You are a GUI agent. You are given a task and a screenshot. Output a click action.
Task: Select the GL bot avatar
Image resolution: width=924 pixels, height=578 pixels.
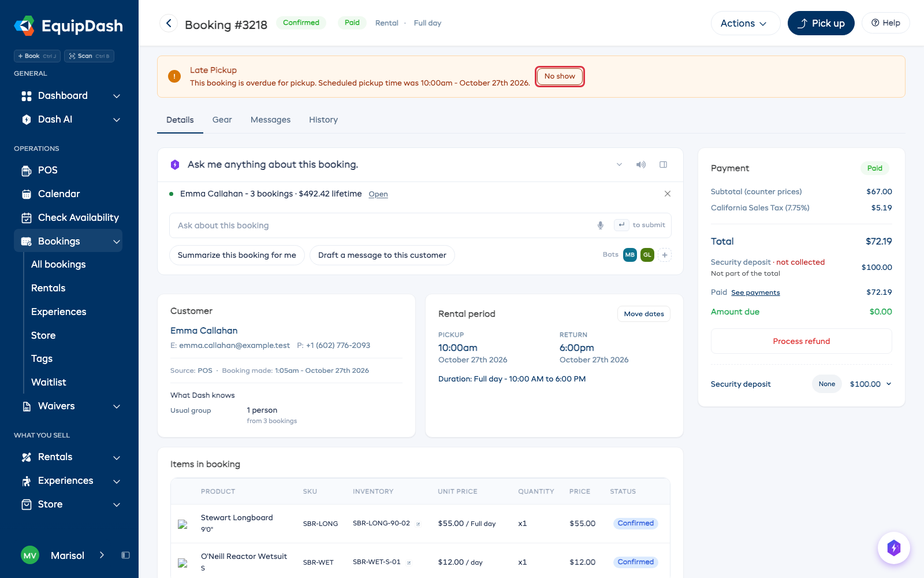tap(647, 255)
